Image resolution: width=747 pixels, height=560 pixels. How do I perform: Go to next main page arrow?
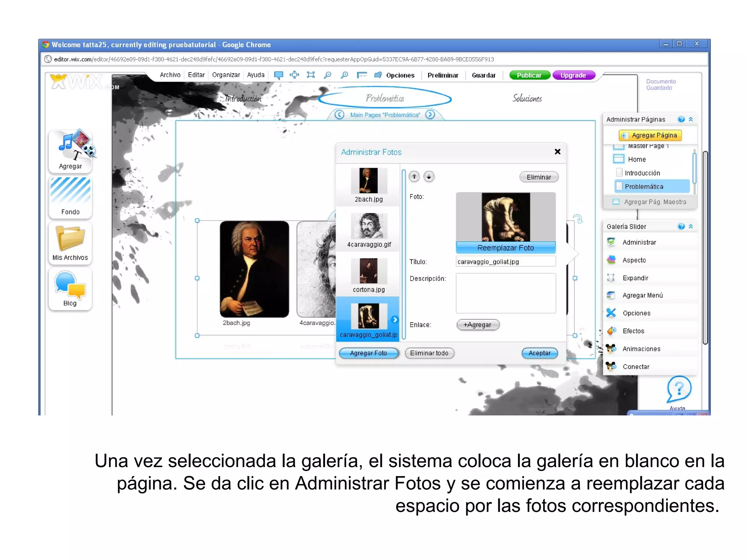pyautogui.click(x=430, y=115)
